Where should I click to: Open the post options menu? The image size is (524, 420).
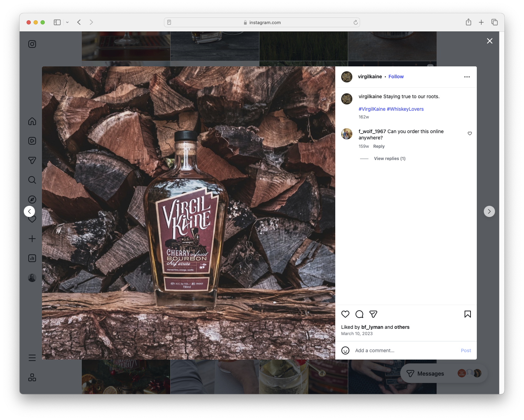click(467, 77)
